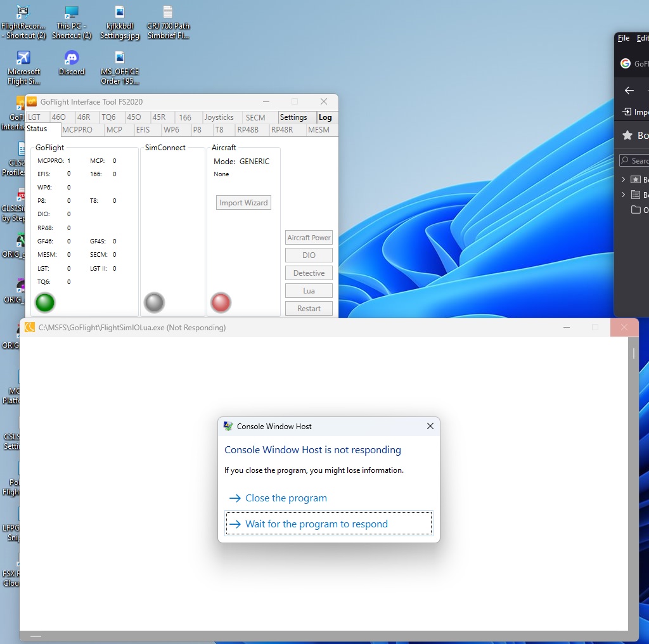The height and width of the screenshot is (644, 649).
Task: Expand the second bookmarks tree folder
Action: 624,195
